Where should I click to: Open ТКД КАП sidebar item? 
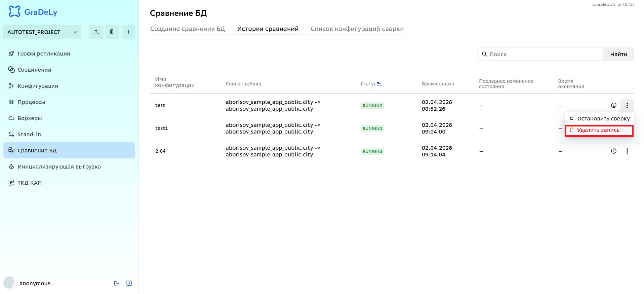(x=69, y=183)
